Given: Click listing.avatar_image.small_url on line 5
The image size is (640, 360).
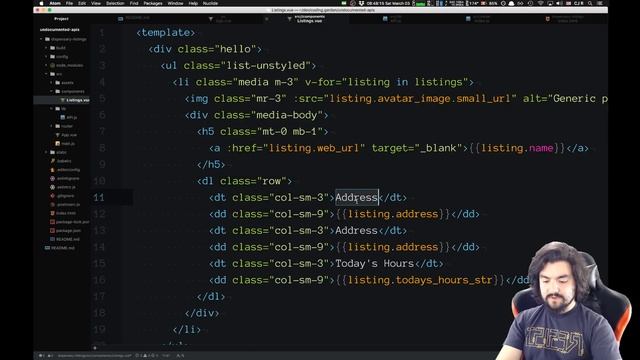Looking at the screenshot, I should [420, 99].
